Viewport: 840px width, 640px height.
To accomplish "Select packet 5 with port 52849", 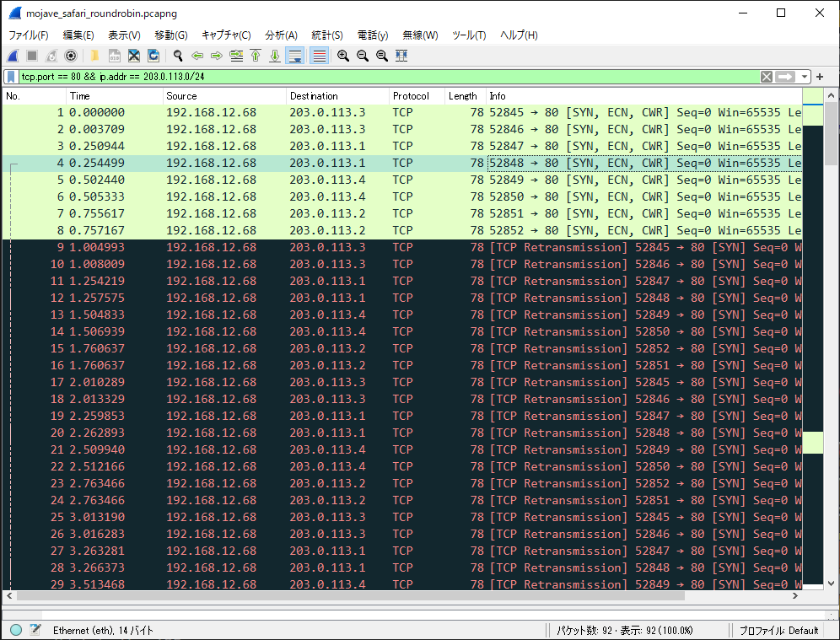I will click(x=401, y=180).
